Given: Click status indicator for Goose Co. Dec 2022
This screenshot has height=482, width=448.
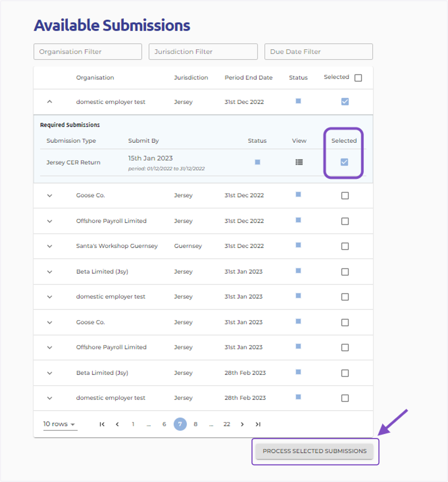Looking at the screenshot, I should click(298, 194).
